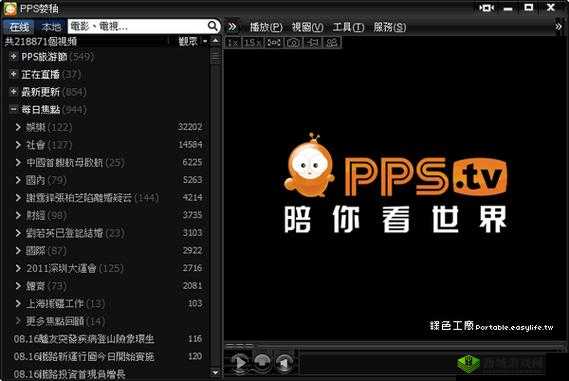Set playback size to 1x
The image size is (569, 381).
click(x=233, y=43)
